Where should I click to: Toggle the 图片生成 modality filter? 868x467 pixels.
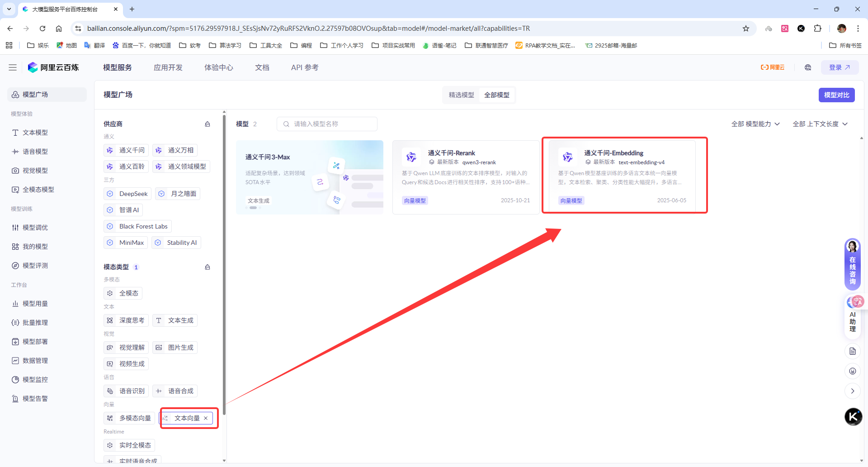175,348
